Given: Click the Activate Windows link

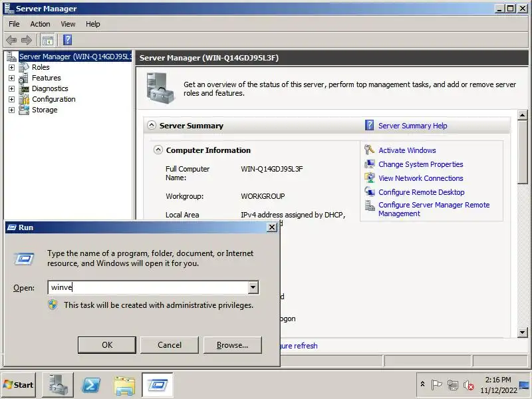Looking at the screenshot, I should 407,150.
